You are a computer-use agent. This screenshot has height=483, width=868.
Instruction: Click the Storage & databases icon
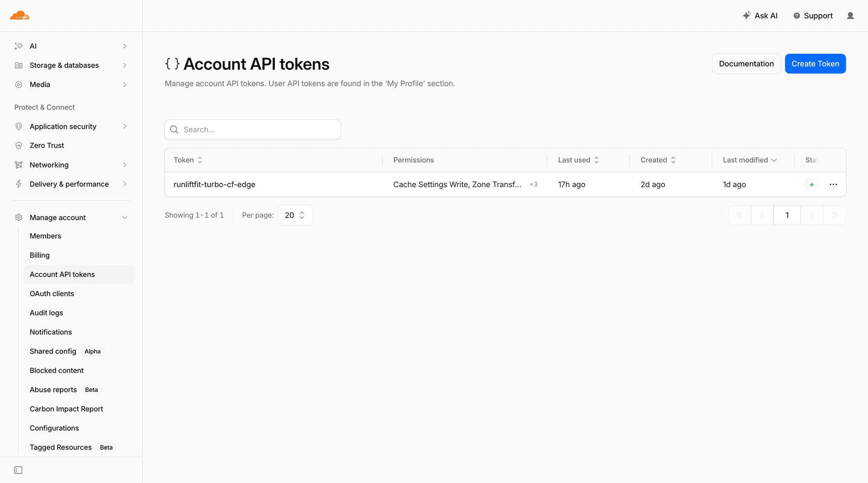coord(19,65)
